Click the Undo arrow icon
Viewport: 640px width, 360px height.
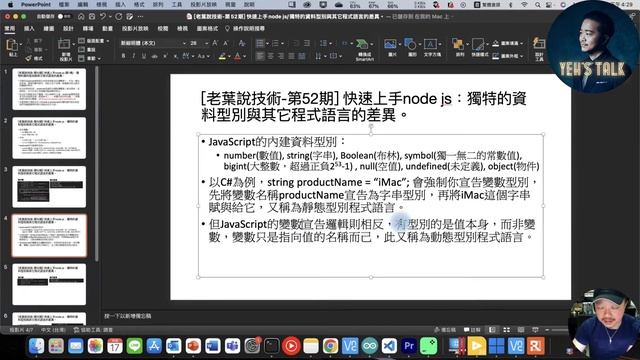[x=103, y=16]
